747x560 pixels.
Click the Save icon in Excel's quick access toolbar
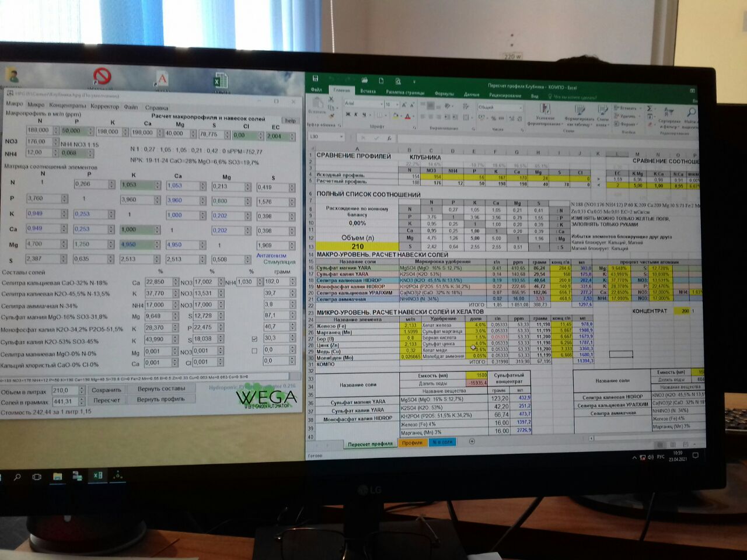[x=315, y=78]
